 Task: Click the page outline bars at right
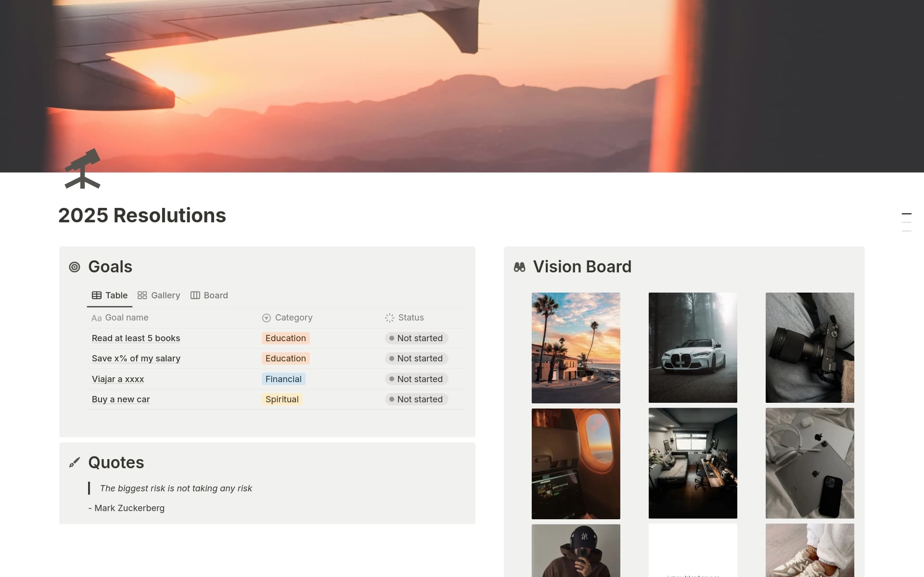(906, 222)
